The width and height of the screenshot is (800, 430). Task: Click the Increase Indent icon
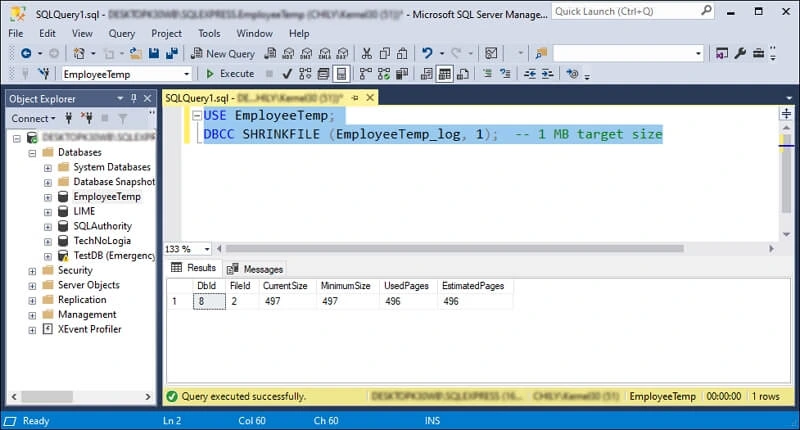click(x=547, y=74)
